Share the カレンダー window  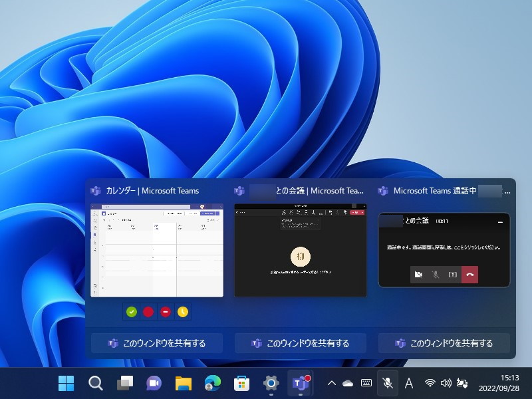(157, 343)
